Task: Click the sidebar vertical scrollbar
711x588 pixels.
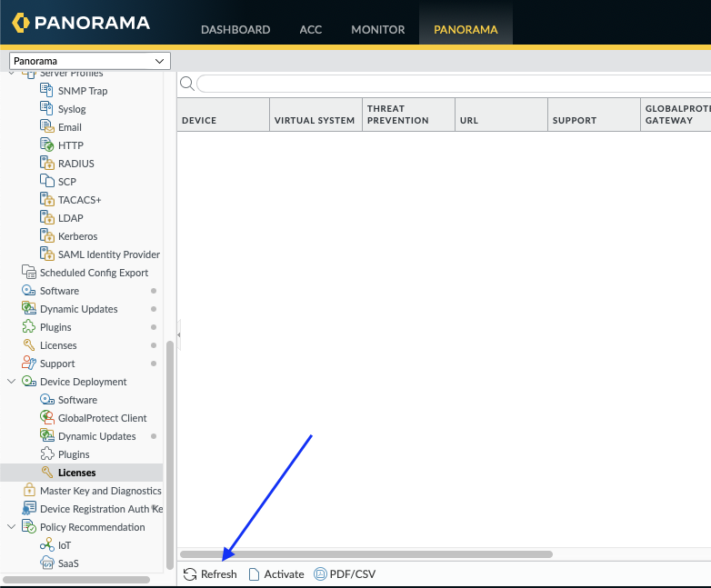Action: pos(170,454)
